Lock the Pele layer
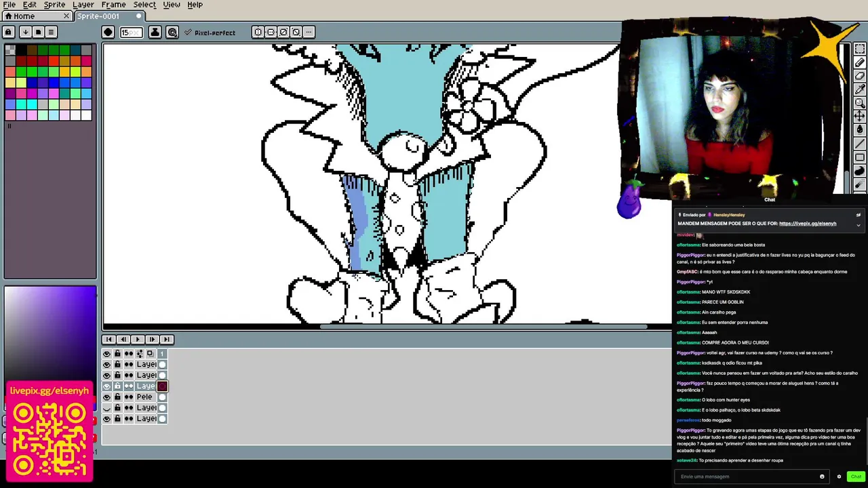Viewport: 868px width, 488px height. 117,396
